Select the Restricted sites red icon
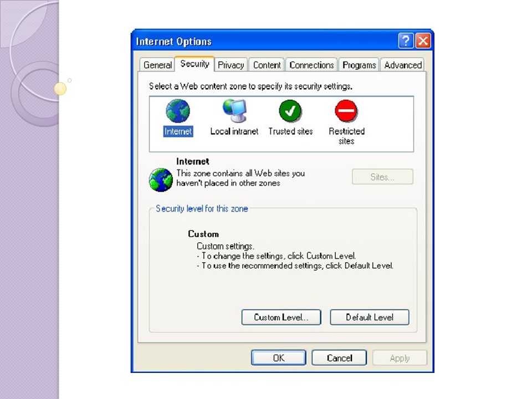The height and width of the screenshot is (399, 532). (346, 111)
